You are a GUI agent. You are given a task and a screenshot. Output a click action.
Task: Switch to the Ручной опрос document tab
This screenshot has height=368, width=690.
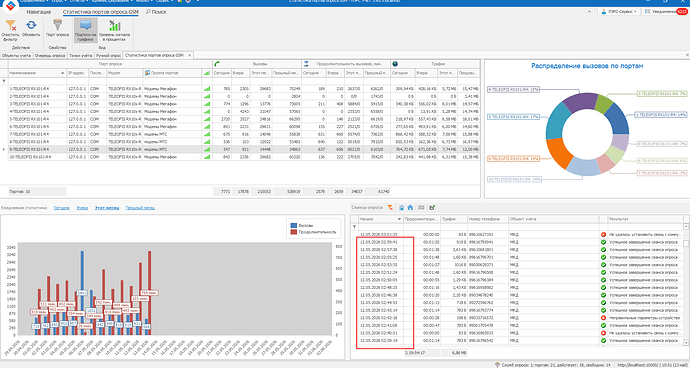click(108, 55)
